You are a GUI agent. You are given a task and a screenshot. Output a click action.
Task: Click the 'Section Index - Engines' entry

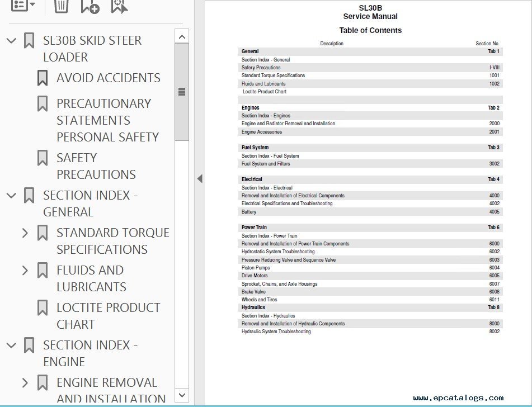click(266, 116)
